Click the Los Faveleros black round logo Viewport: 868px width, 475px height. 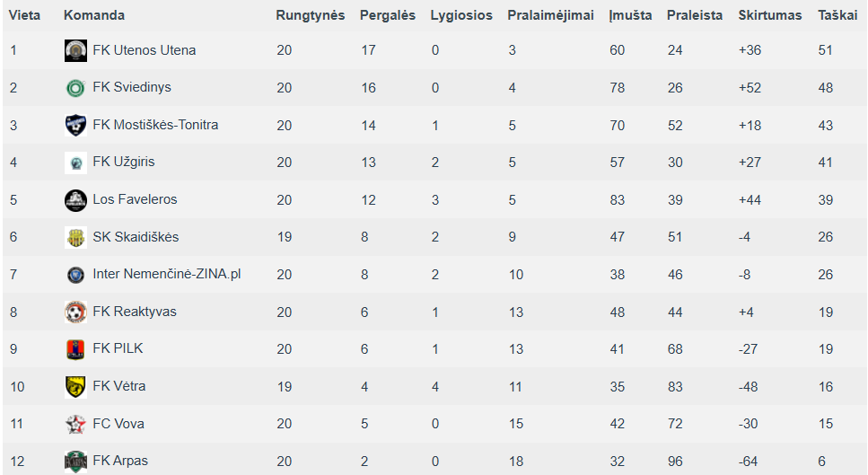tap(75, 200)
